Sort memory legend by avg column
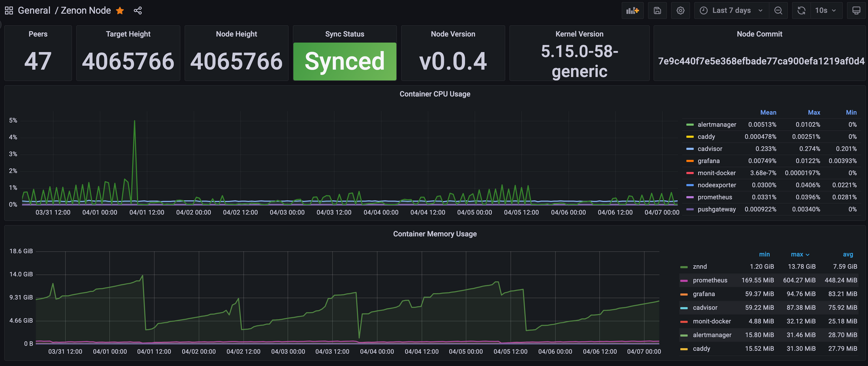The height and width of the screenshot is (366, 868). pos(848,254)
